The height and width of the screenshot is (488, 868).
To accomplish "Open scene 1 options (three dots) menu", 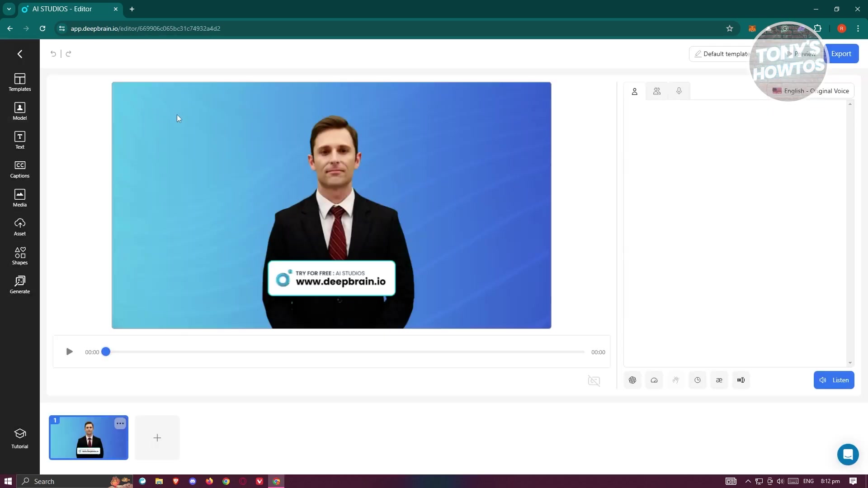I will (x=120, y=423).
